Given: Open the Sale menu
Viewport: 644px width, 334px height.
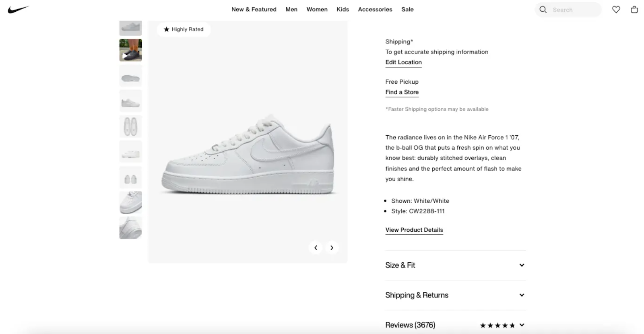Looking at the screenshot, I should coord(407,9).
